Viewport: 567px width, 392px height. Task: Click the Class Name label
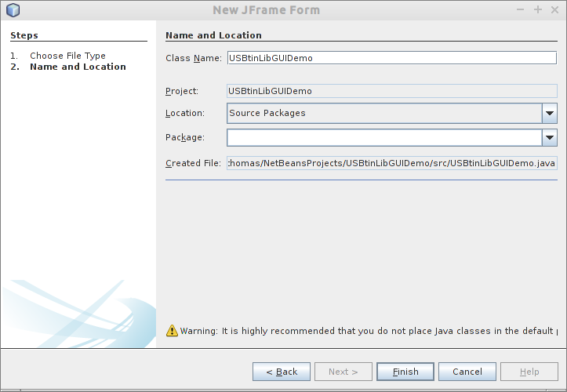click(194, 58)
